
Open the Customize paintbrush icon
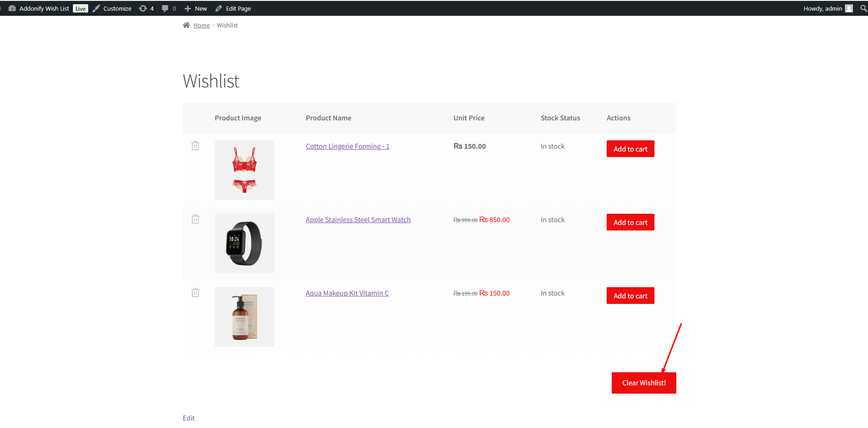tap(96, 8)
